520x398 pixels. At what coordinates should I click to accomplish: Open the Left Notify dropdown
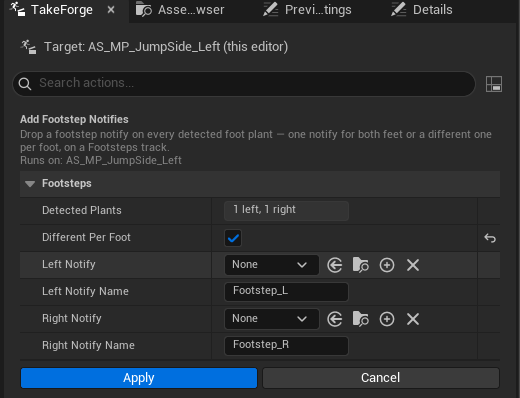(x=272, y=265)
